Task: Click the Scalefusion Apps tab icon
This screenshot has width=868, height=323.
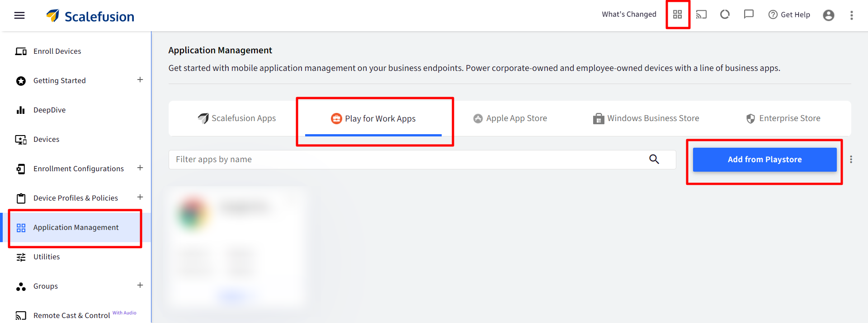Action: point(203,118)
